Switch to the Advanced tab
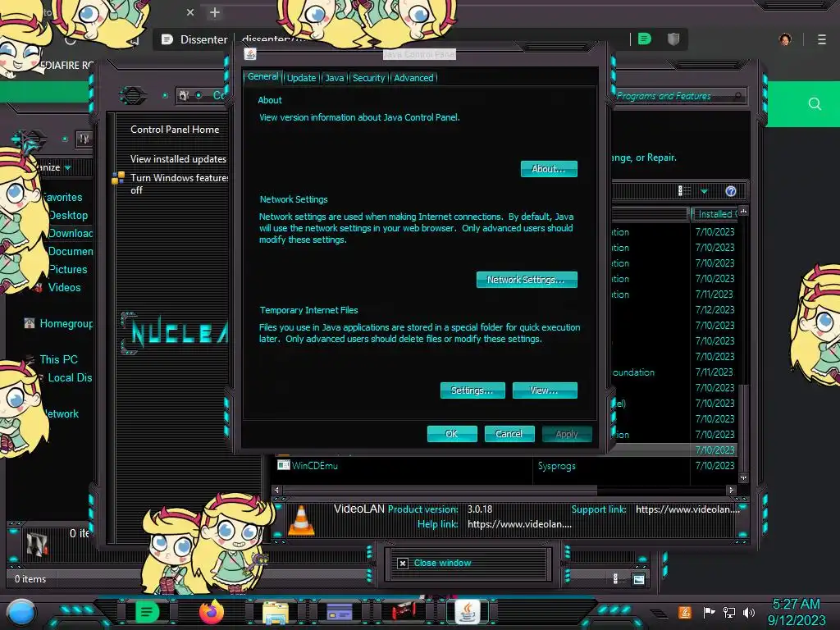Viewport: 840px width, 630px height. tap(413, 78)
